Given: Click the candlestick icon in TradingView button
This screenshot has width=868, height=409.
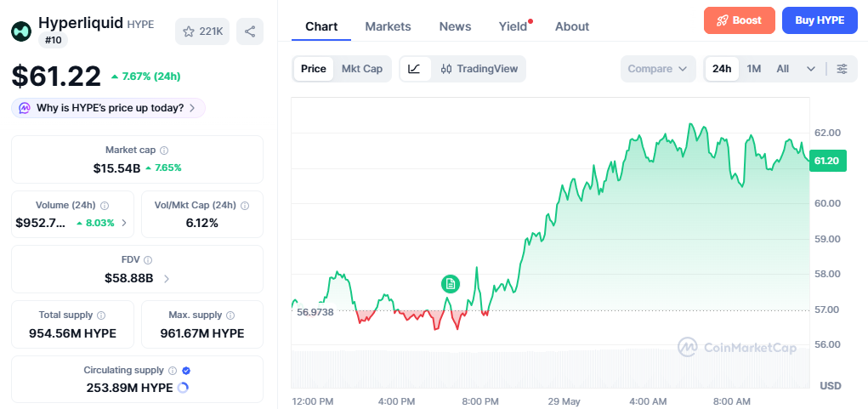Looking at the screenshot, I should coord(446,69).
